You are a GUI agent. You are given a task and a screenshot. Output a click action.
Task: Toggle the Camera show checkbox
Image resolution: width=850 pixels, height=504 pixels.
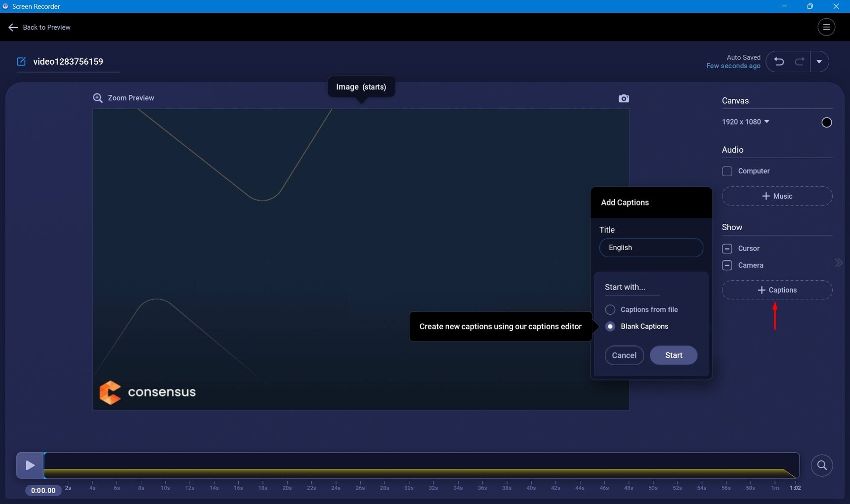pyautogui.click(x=727, y=265)
